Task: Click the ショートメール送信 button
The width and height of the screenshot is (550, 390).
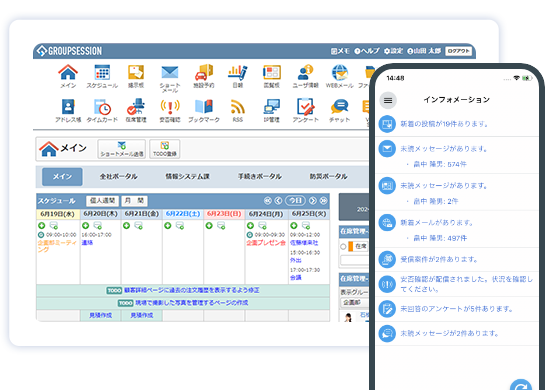Action: (122, 149)
